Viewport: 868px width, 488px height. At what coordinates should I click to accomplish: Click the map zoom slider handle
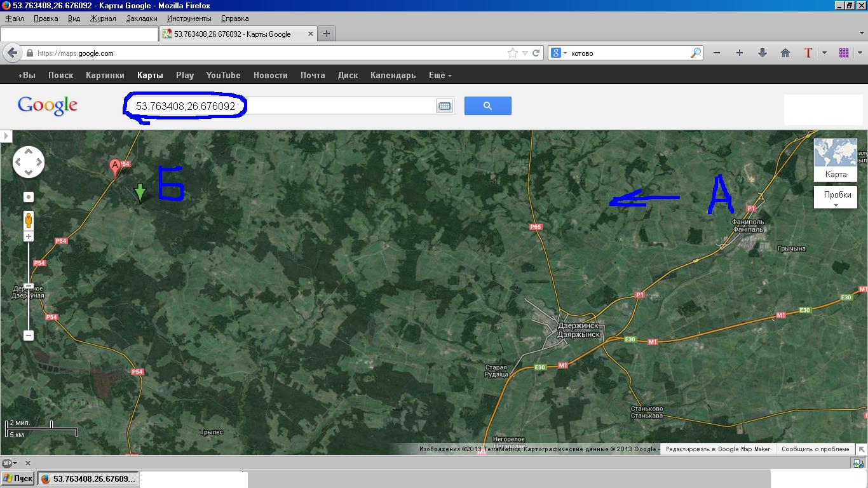click(29, 287)
